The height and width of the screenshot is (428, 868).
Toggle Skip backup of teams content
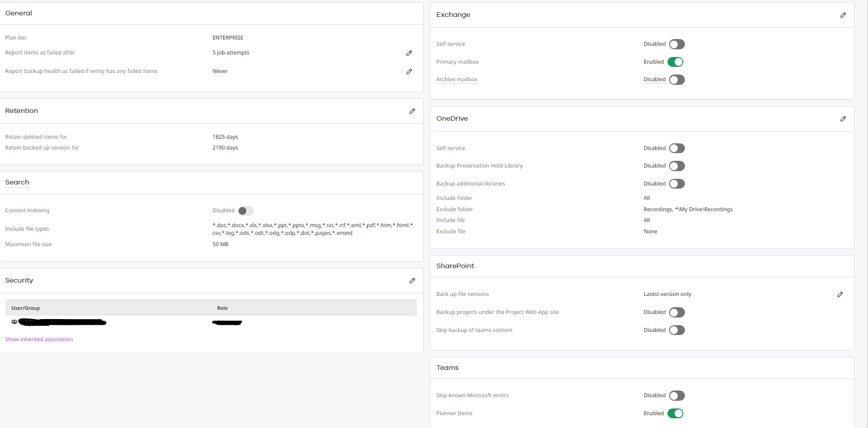tap(677, 330)
